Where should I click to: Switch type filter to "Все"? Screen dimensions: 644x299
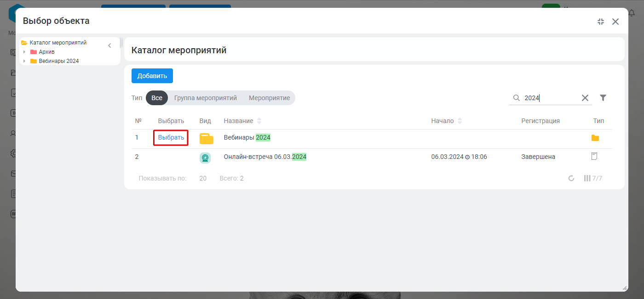click(x=157, y=98)
